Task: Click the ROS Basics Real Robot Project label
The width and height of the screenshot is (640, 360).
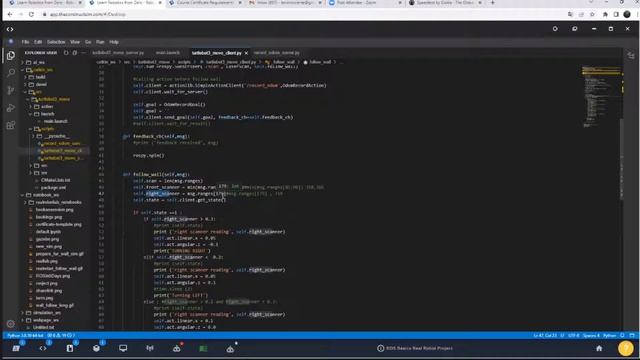Action: coord(419,348)
